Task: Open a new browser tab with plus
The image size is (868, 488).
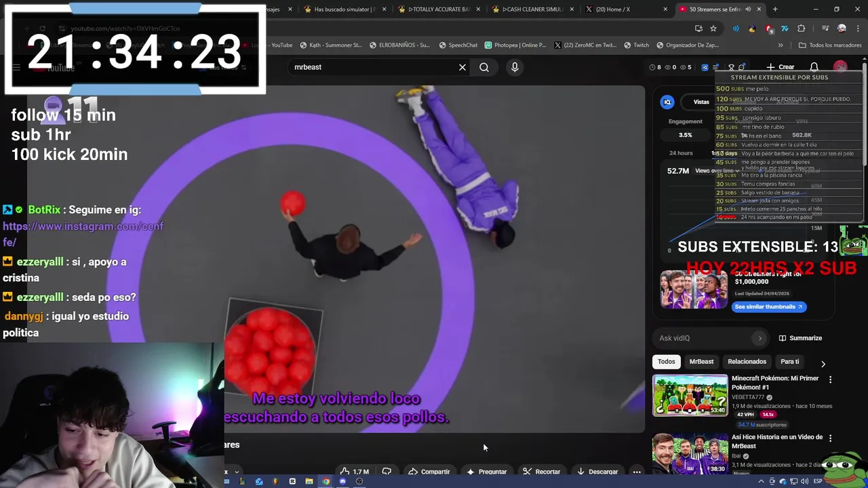Action: pyautogui.click(x=775, y=9)
